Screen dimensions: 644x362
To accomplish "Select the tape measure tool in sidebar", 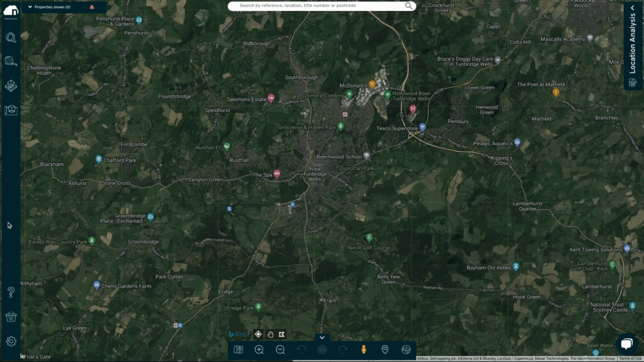I will pyautogui.click(x=11, y=61).
